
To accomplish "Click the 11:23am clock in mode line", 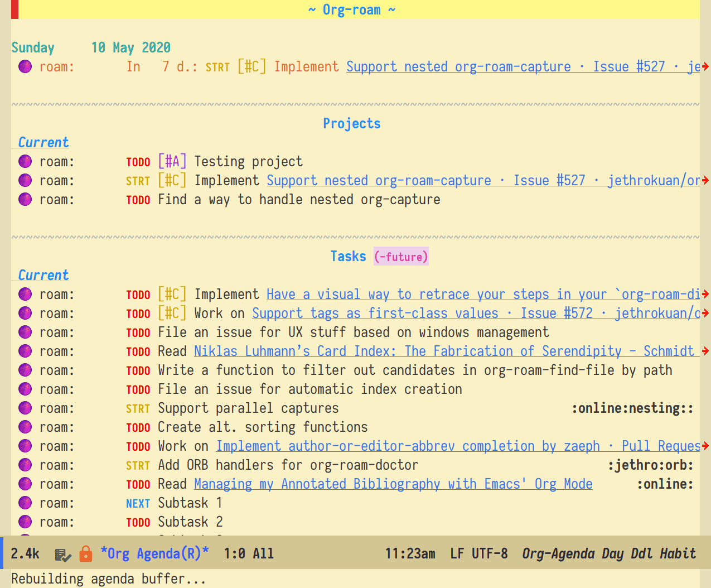I will 410,553.
